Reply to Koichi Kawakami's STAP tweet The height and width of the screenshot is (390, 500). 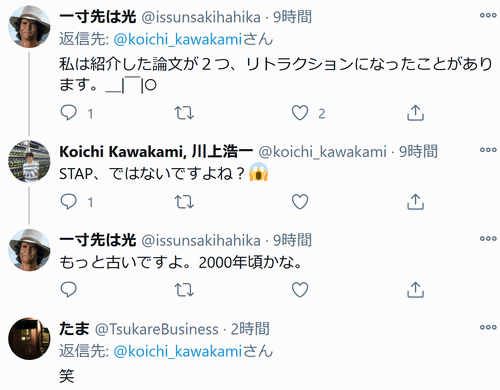pos(69,202)
